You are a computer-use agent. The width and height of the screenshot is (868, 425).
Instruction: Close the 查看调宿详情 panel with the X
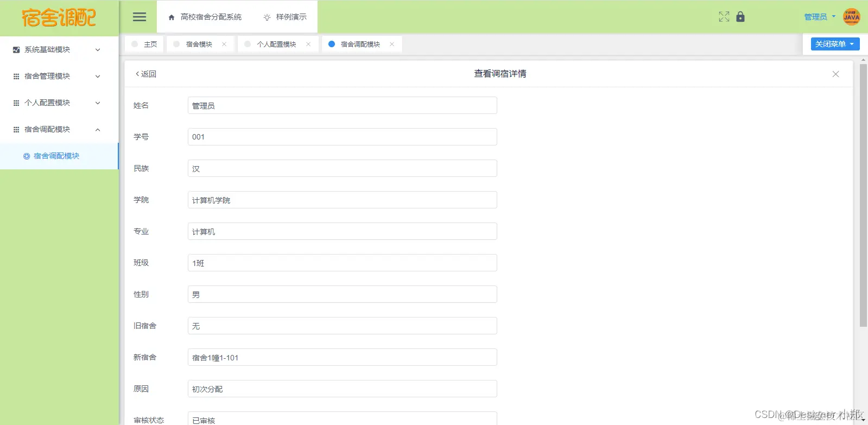(x=835, y=74)
